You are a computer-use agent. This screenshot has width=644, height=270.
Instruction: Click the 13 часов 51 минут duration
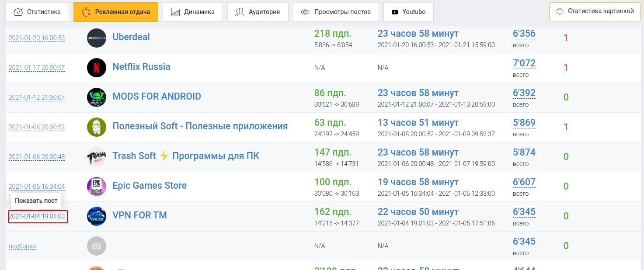418,123
